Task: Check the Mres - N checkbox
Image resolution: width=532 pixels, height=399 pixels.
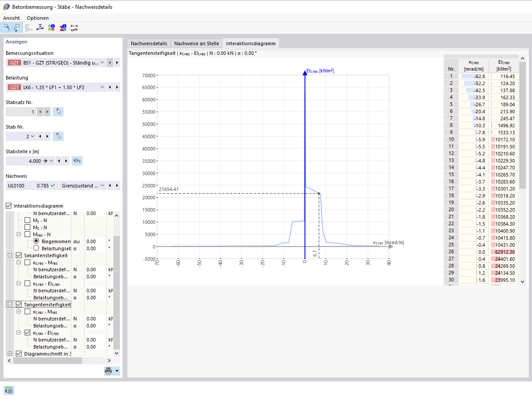Action: [x=28, y=234]
